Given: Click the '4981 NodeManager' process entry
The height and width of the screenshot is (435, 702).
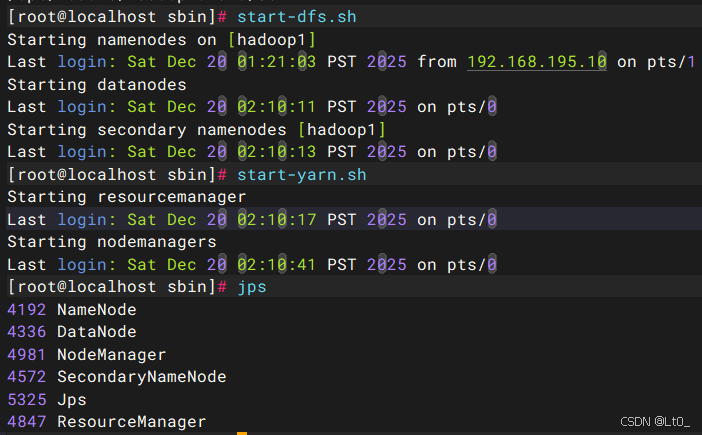Looking at the screenshot, I should point(86,355).
